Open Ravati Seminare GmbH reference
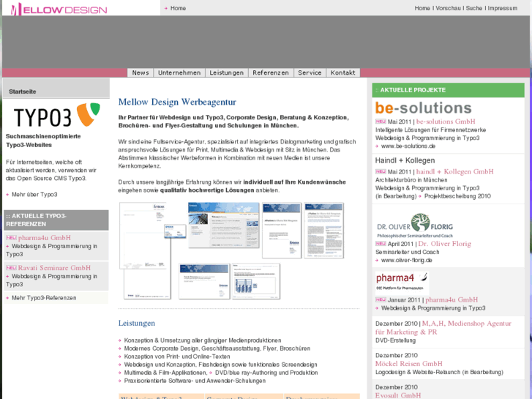 [54, 268]
